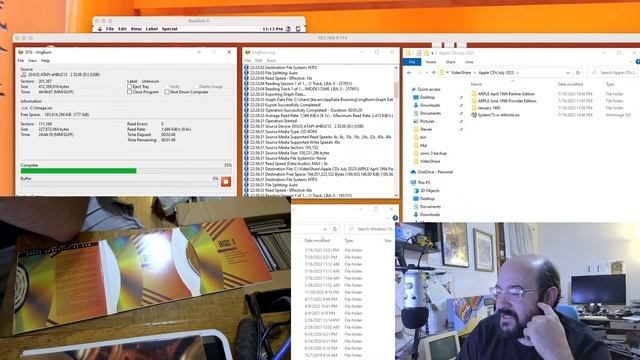Sort by Name column in Apple CDs window
640x360 pixels.
pos(476,84)
